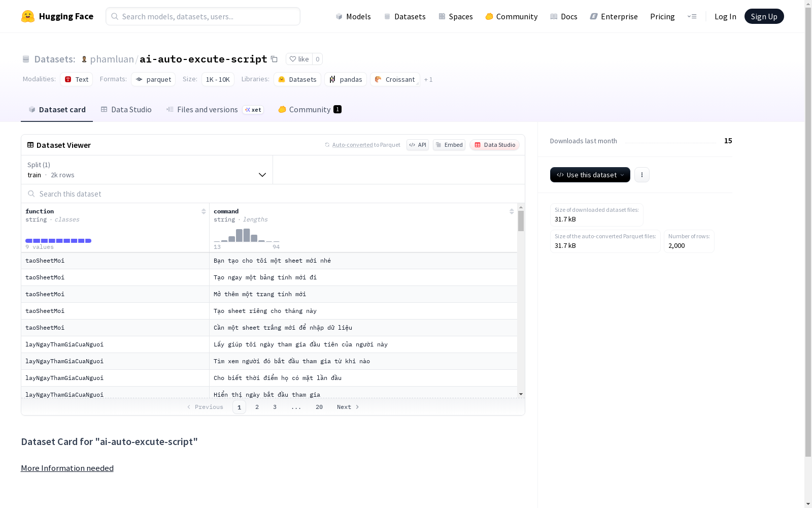This screenshot has height=508, width=812.
Task: Click the Sign Up button
Action: (764, 16)
